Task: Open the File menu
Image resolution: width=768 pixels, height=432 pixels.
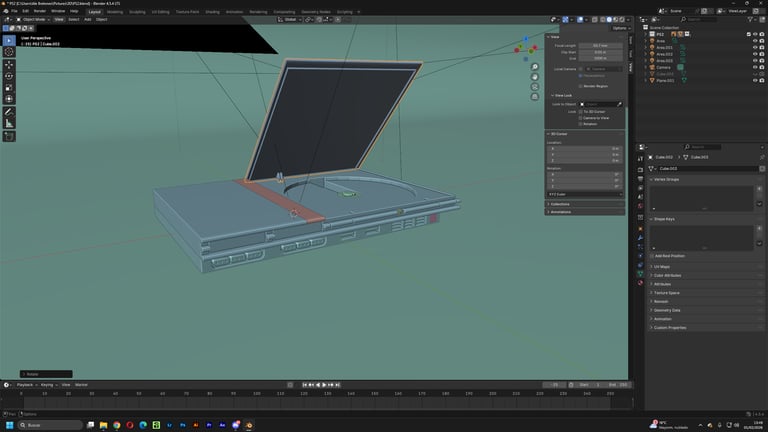Action: [x=14, y=11]
